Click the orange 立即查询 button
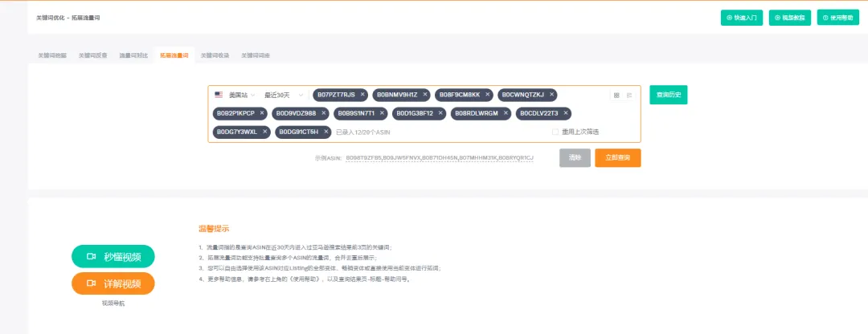Viewport: 868px width, 334px height. [618, 157]
